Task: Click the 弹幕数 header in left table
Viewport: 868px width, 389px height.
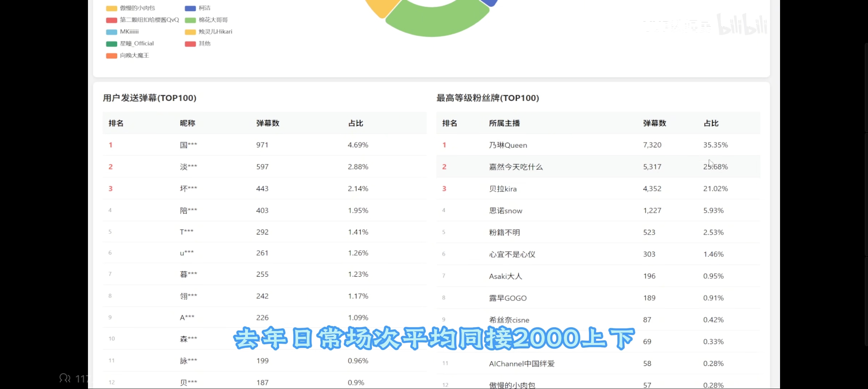Action: (x=267, y=123)
